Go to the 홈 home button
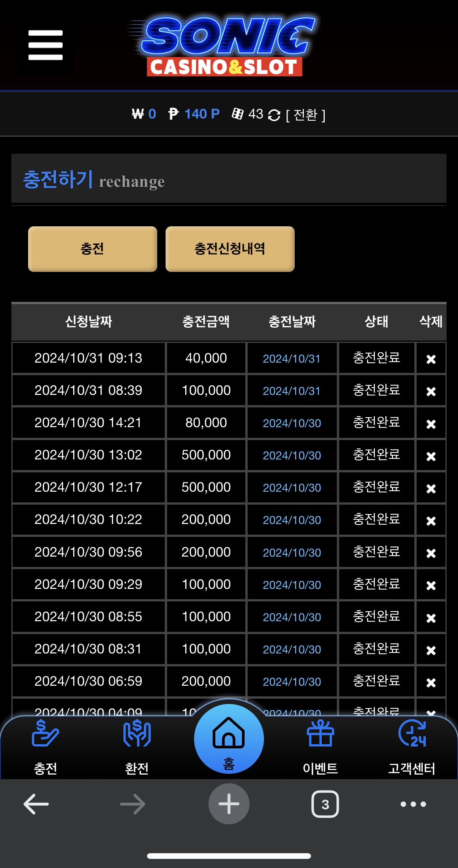 pos(229,739)
